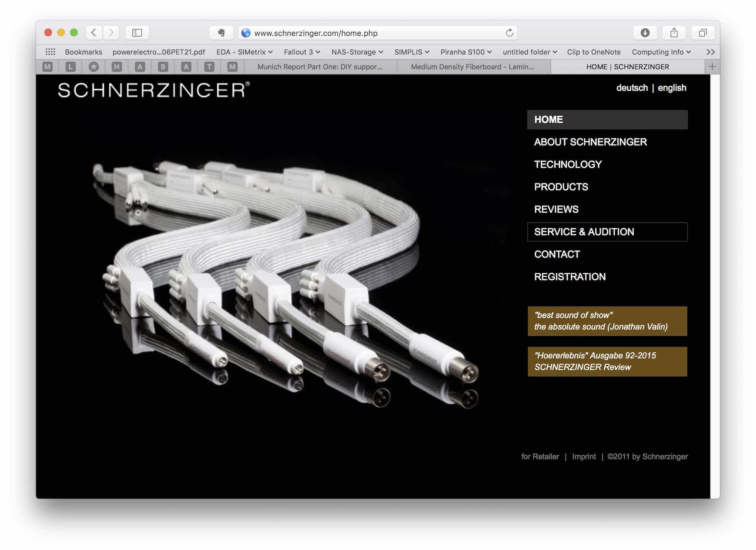
Task: Open a new tab with the plus button
Action: tap(712, 67)
